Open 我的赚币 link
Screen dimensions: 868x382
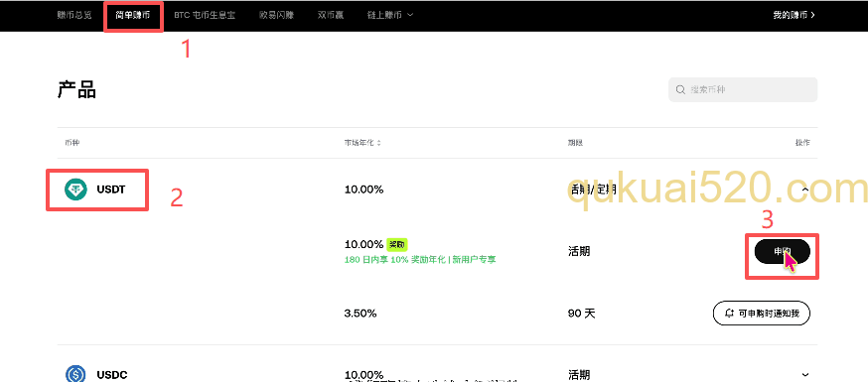pyautogui.click(x=794, y=16)
